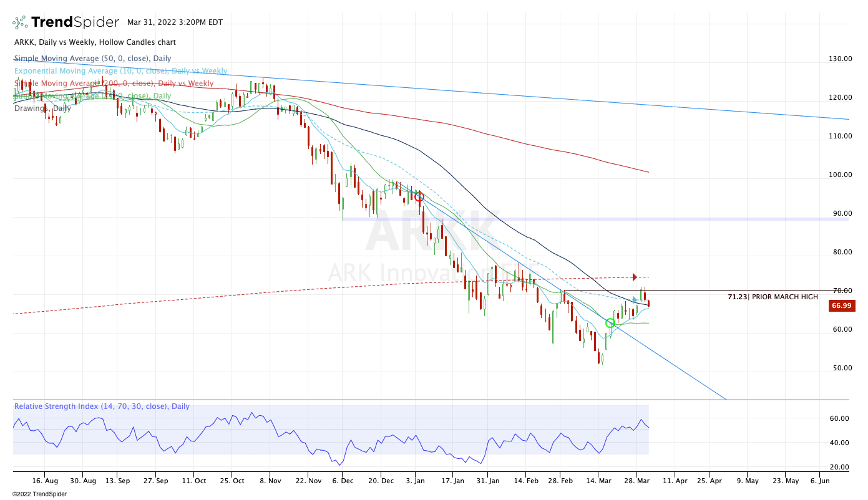Click the 100.00 price axis label
The width and height of the screenshot is (868, 500).
[840, 175]
